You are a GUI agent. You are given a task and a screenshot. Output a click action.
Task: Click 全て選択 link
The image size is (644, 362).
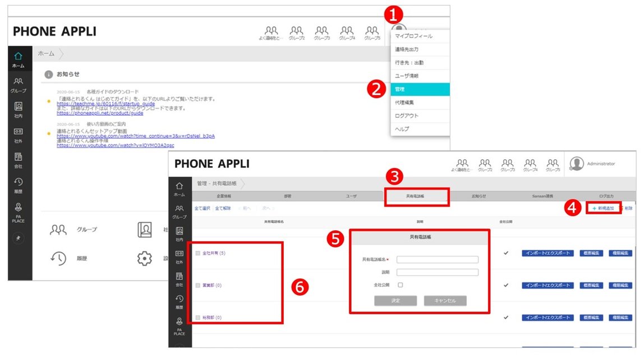[x=202, y=208]
